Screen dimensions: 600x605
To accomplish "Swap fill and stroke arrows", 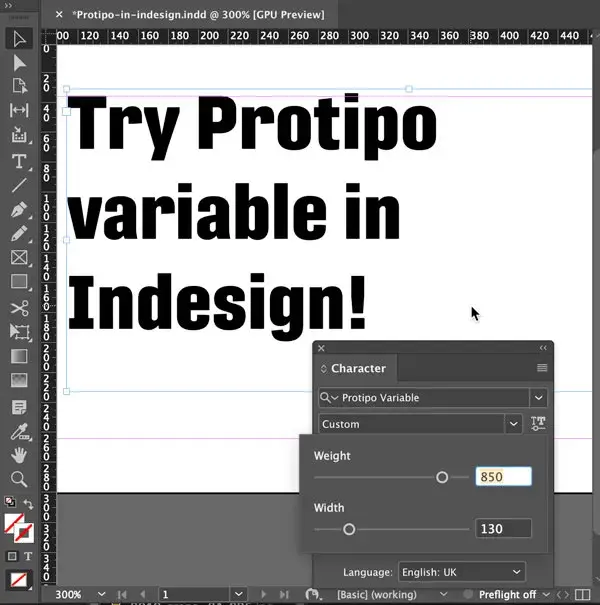I will [x=28, y=504].
